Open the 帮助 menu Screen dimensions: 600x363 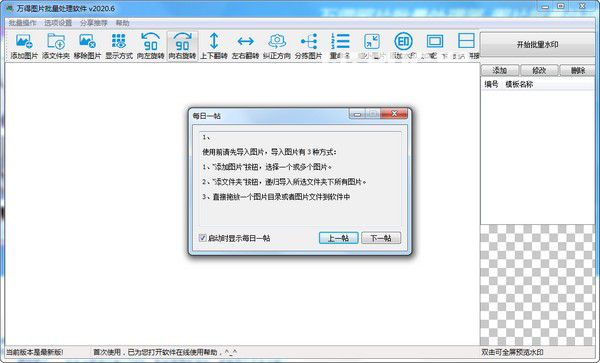(122, 23)
